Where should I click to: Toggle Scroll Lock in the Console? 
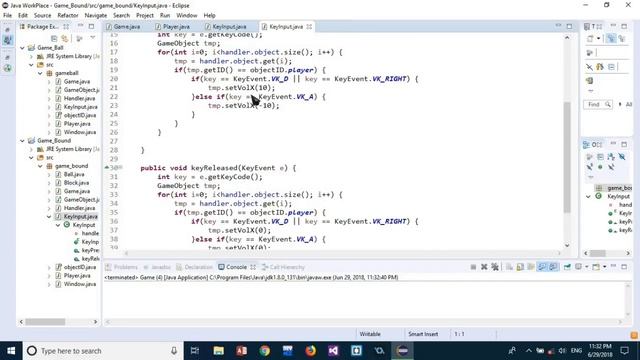[520, 267]
